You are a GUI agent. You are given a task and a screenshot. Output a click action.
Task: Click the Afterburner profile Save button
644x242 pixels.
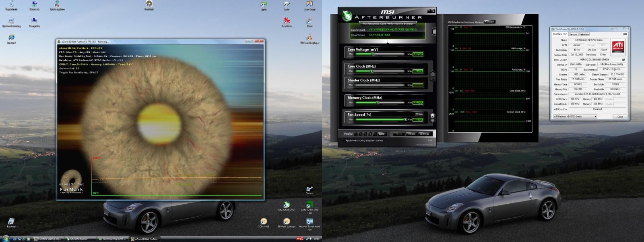(x=382, y=134)
